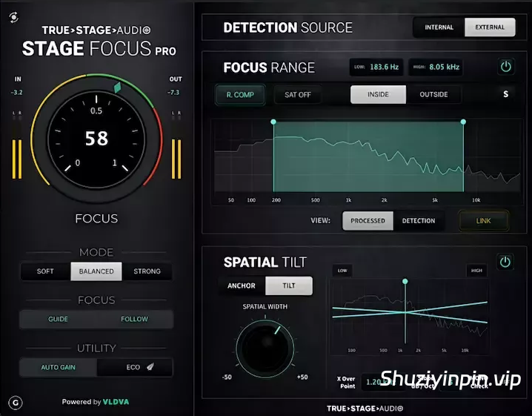Image resolution: width=532 pixels, height=416 pixels.
Task: Click the green diamond marker on Focus dial
Action: point(117,88)
